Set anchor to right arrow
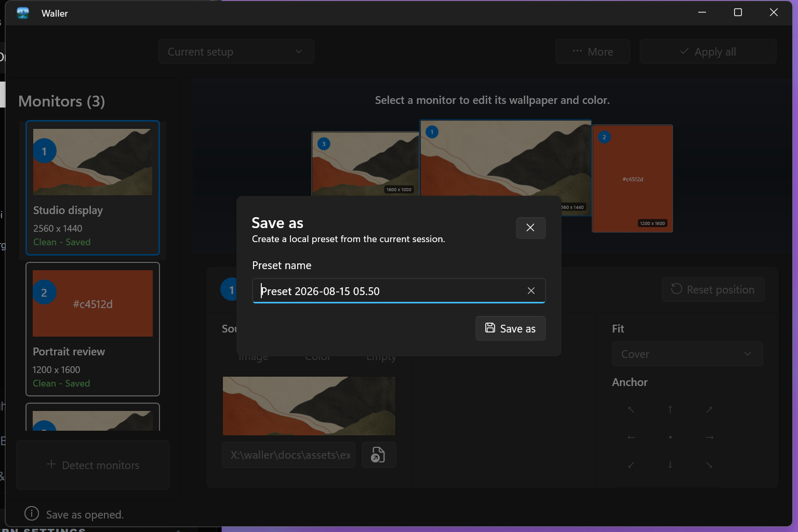This screenshot has height=532, width=798. pos(710,437)
